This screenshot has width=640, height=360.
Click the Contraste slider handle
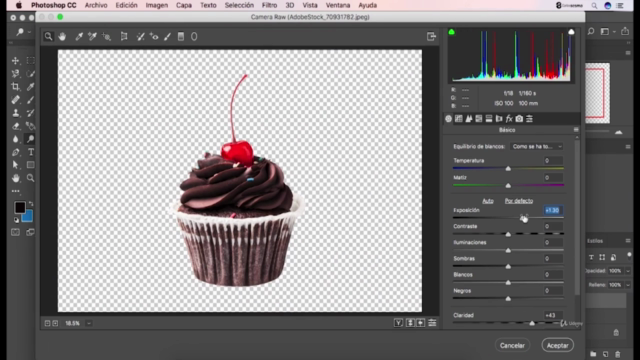(508, 234)
